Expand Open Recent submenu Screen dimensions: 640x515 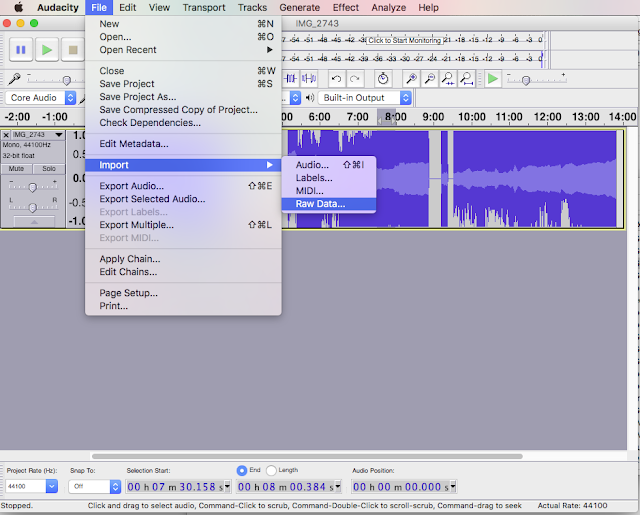183,50
